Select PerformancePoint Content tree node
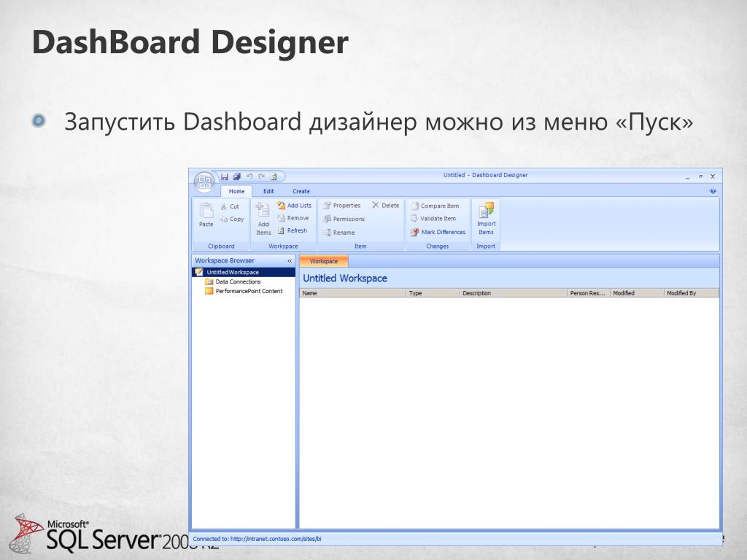This screenshot has width=747, height=560. (x=244, y=292)
